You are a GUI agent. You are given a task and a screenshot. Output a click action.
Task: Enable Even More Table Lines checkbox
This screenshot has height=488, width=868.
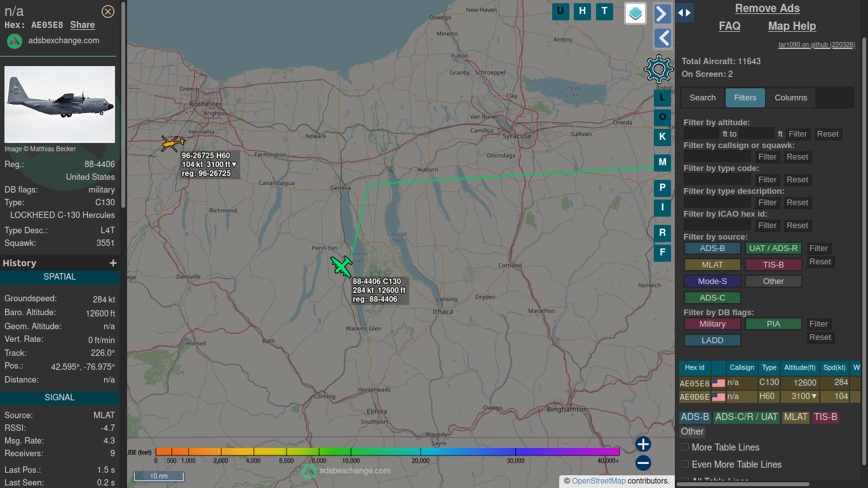tap(685, 464)
